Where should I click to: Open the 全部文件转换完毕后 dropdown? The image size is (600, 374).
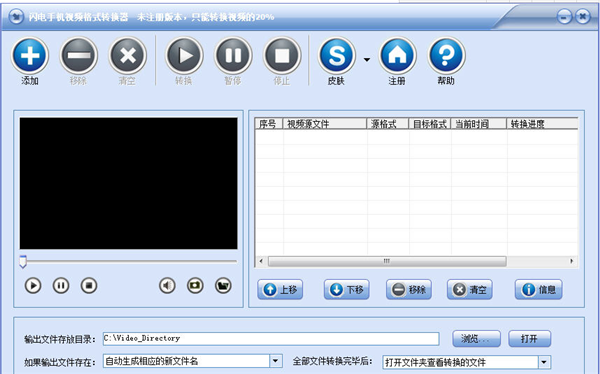544,362
